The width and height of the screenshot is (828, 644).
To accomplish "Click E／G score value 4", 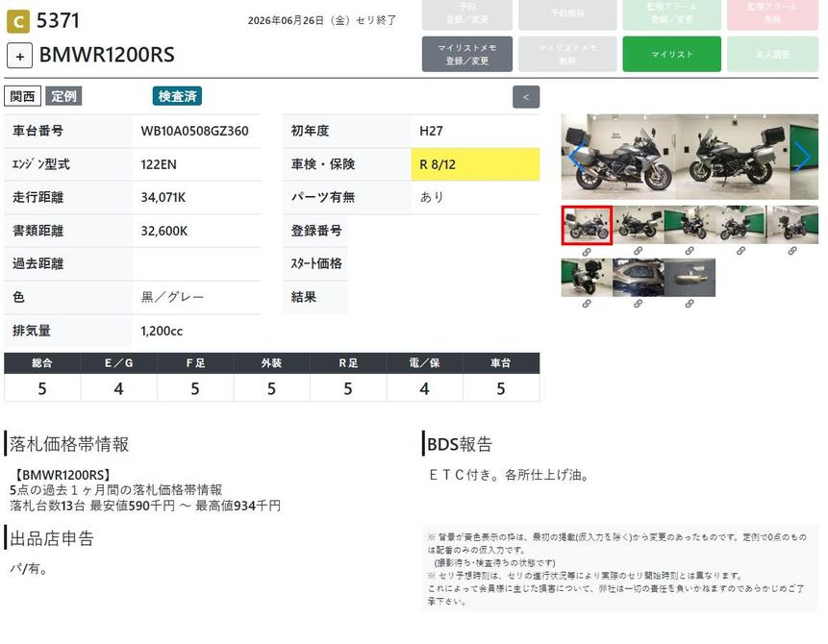I will click(119, 389).
